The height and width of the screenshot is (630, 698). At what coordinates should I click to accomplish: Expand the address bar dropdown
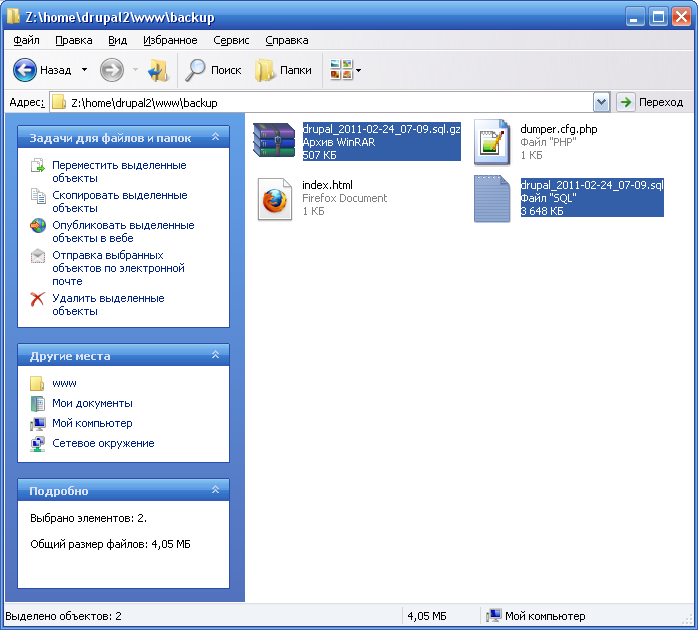[601, 102]
